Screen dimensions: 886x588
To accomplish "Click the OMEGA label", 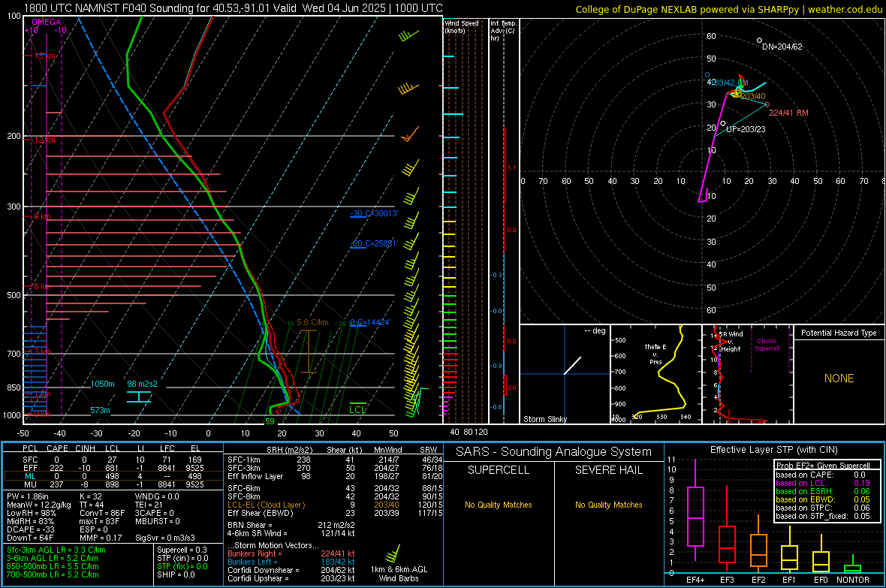I will 47,22.
